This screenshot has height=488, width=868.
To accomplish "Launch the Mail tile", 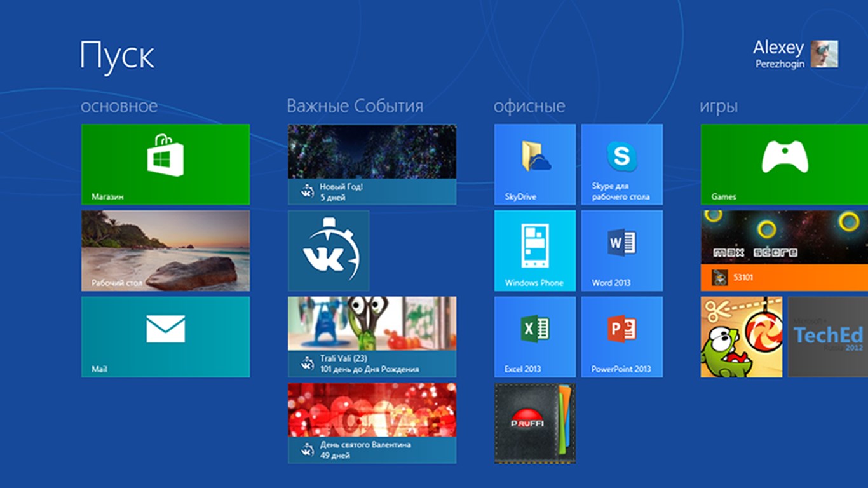I will pos(165,337).
